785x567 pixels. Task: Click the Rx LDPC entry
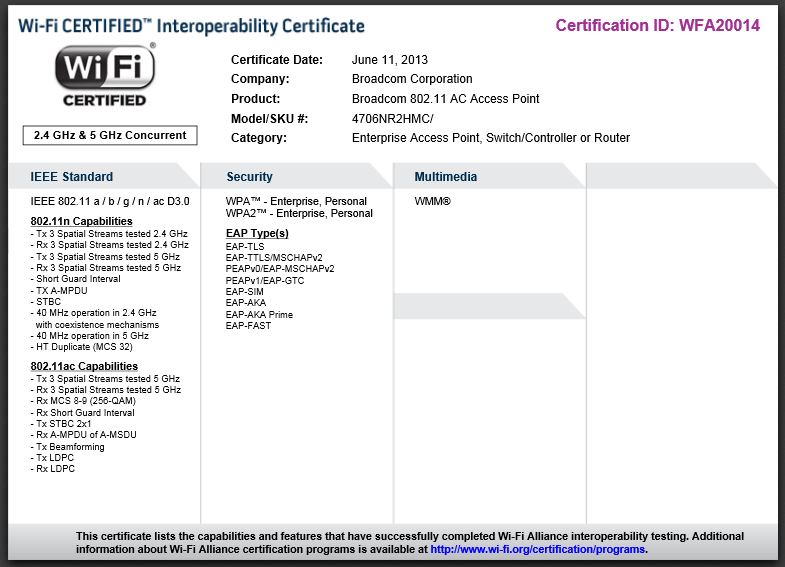pyautogui.click(x=53, y=469)
